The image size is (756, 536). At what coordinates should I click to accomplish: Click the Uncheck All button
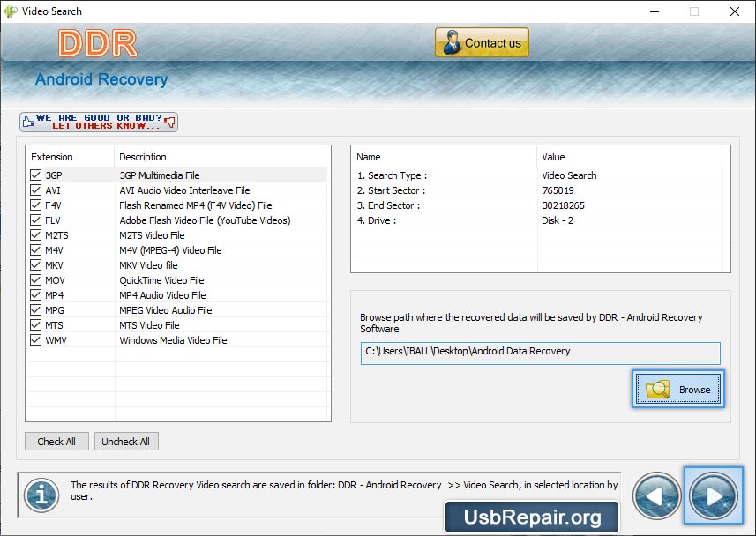pyautogui.click(x=126, y=442)
